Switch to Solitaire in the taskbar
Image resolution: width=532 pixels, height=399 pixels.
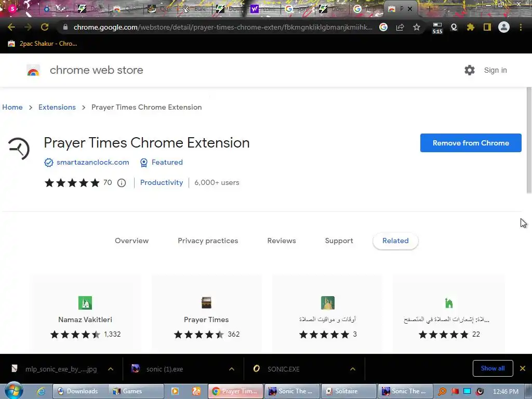coord(349,391)
